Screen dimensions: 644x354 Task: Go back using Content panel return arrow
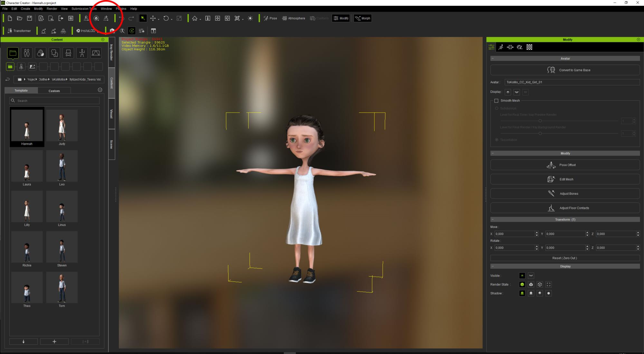[7, 79]
